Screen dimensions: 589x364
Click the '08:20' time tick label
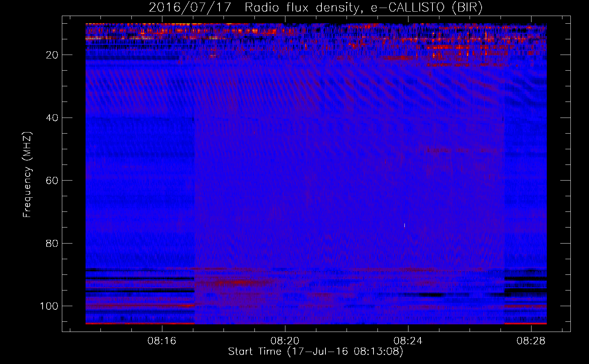point(285,341)
